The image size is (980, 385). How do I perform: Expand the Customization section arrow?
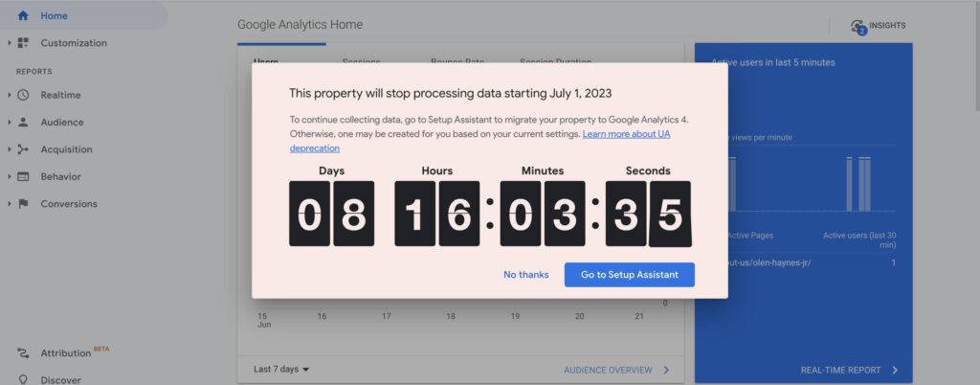10,42
